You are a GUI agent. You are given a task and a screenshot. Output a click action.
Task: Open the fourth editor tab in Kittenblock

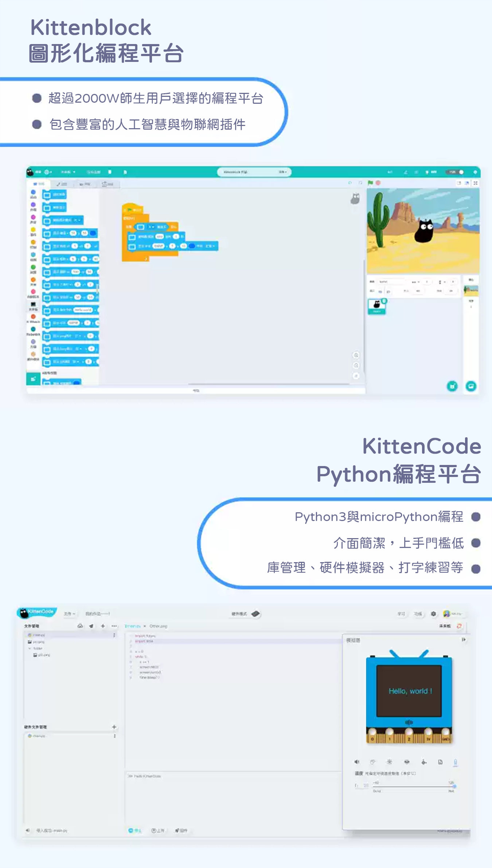108,184
